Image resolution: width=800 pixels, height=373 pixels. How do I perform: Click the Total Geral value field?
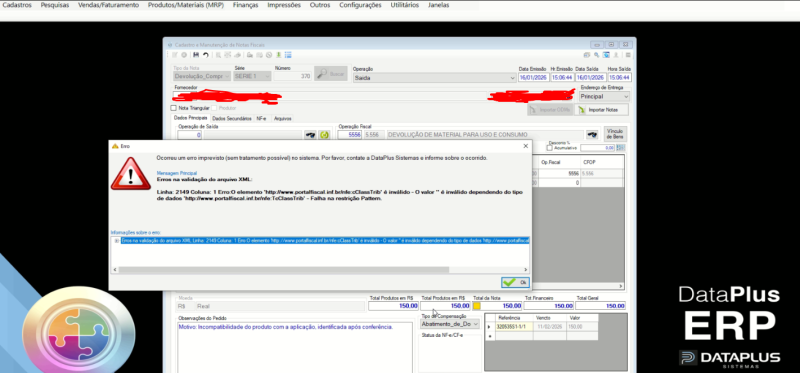click(x=601, y=306)
